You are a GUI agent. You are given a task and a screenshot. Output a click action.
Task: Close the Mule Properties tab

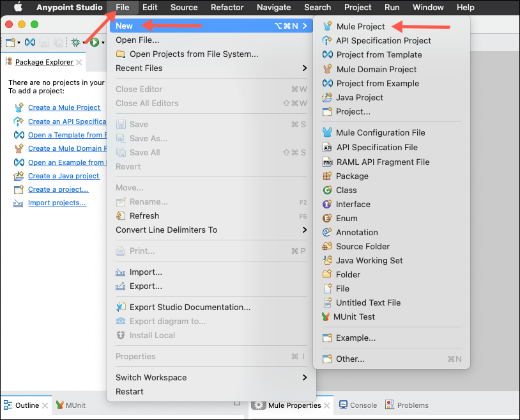point(326,405)
